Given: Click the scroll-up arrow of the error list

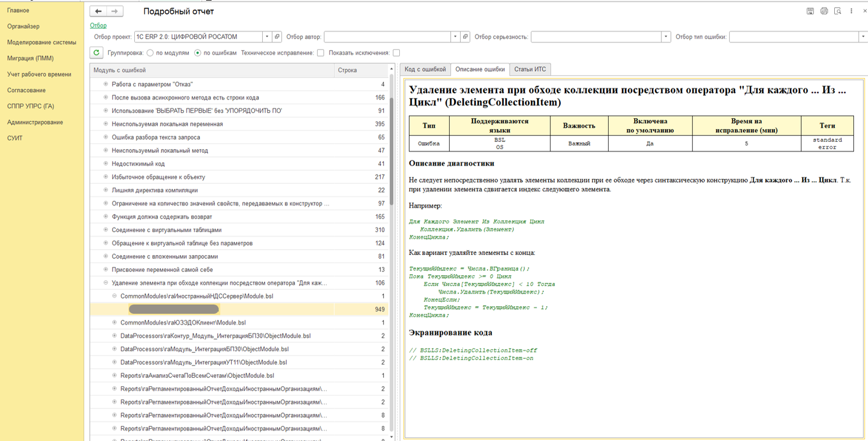Looking at the screenshot, I should [x=392, y=69].
